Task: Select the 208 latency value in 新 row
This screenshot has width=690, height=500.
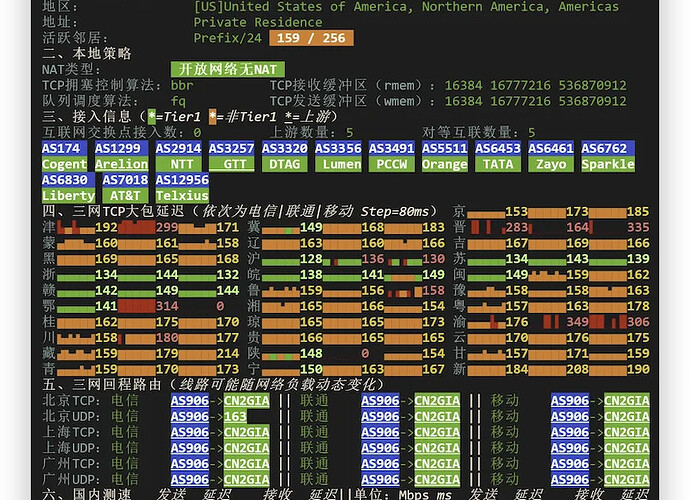Action: [577, 369]
